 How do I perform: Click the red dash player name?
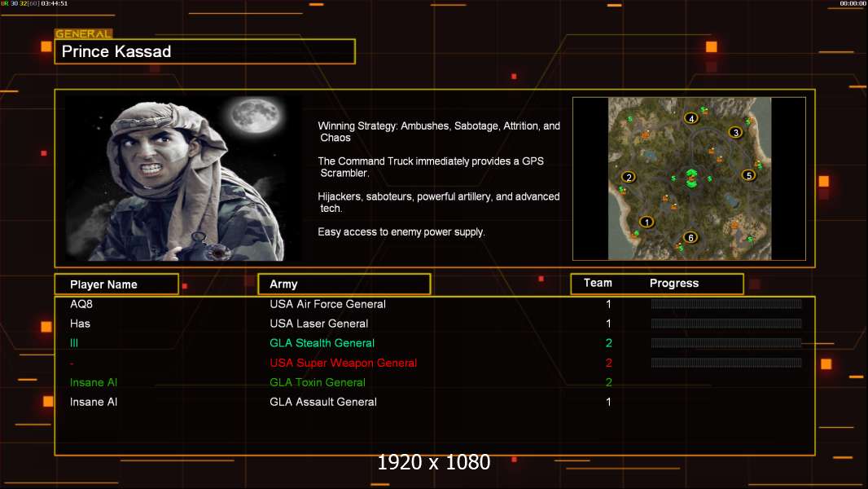click(x=72, y=363)
